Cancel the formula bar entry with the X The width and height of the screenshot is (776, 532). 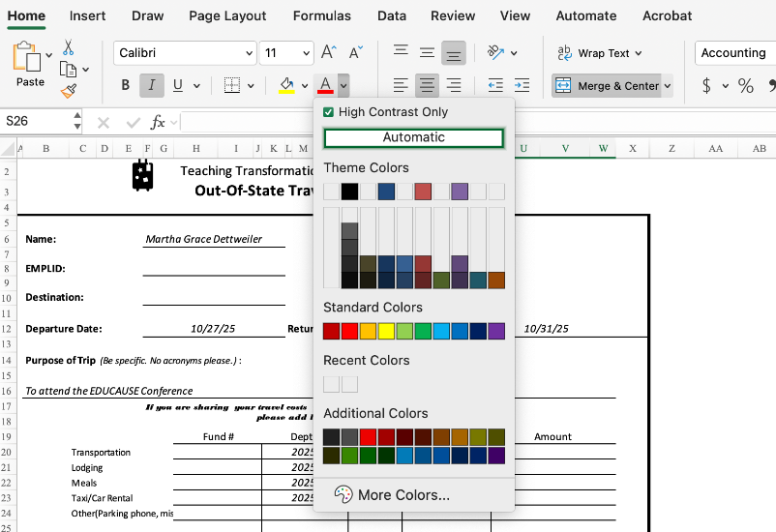103,122
